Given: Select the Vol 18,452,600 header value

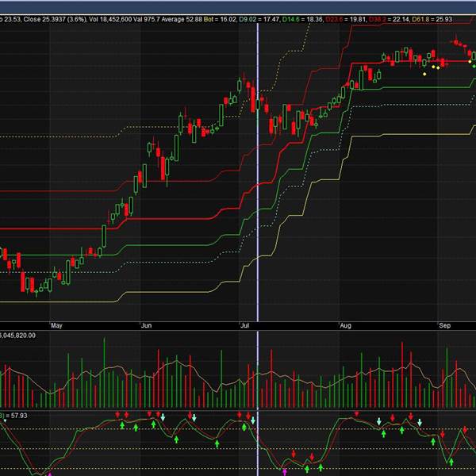Looking at the screenshot, I should (110, 19).
